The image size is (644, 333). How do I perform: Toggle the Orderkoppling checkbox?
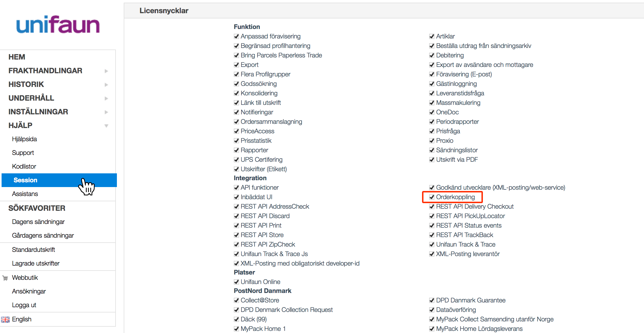432,197
